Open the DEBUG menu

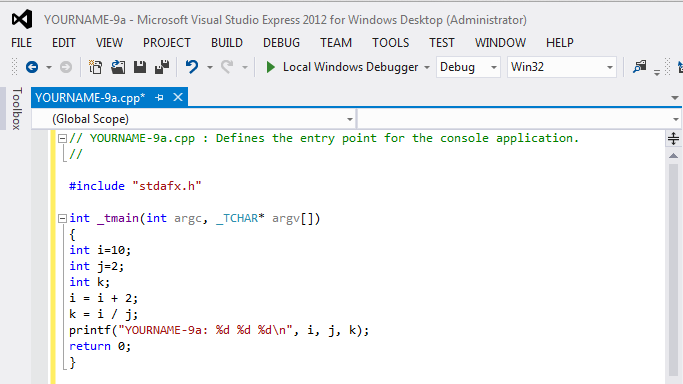[x=281, y=43]
